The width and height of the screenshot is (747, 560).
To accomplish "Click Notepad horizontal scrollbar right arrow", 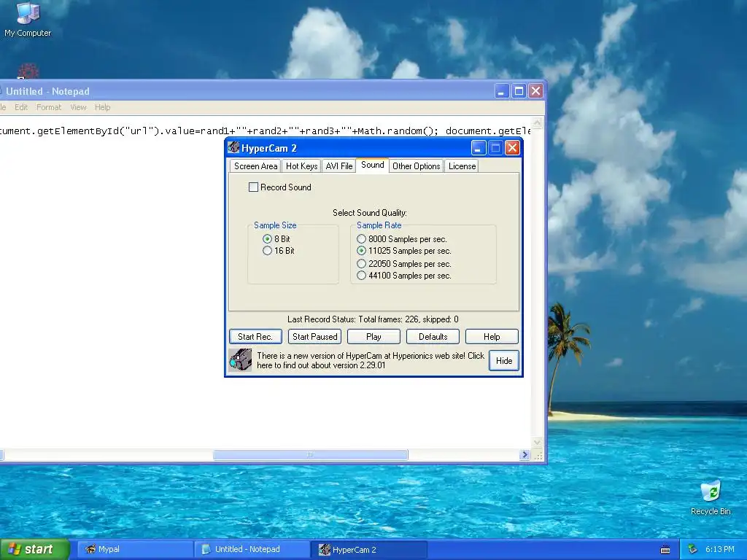I will [x=525, y=455].
